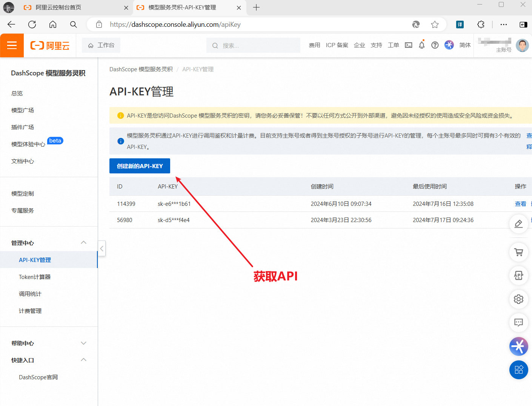Open the floating chat message icon

[518, 322]
